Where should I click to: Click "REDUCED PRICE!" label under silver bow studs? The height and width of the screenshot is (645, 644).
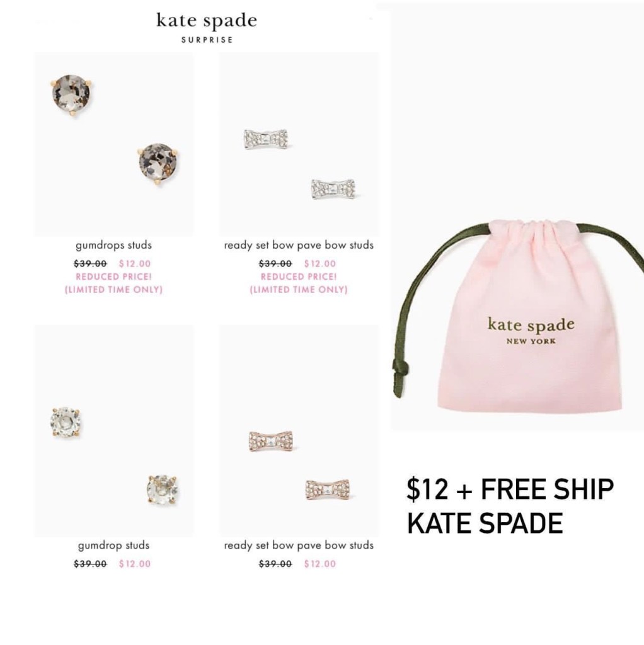click(299, 277)
